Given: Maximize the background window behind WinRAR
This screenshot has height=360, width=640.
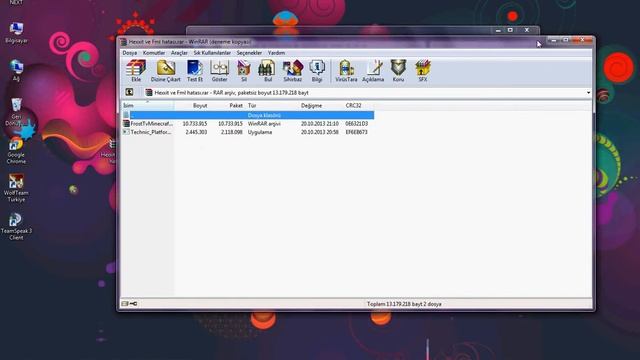Looking at the screenshot, I should pos(510,30).
